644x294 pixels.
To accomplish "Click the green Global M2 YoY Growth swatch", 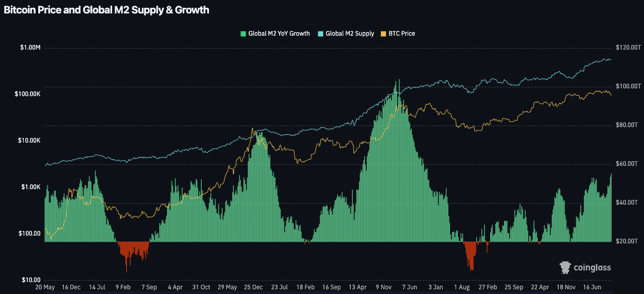I will tap(243, 34).
